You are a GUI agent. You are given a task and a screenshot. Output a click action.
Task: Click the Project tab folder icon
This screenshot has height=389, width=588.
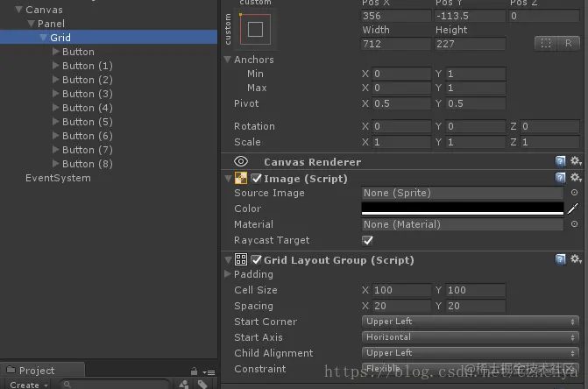11,371
